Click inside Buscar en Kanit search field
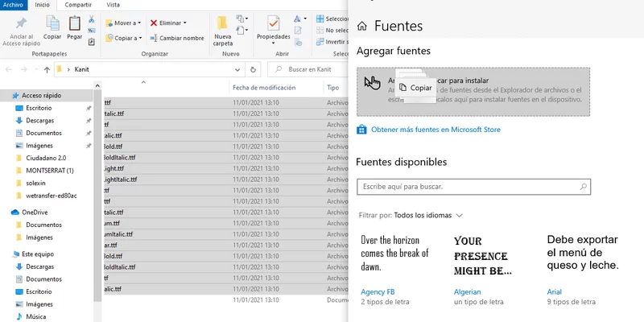644x322 pixels. coord(310,70)
